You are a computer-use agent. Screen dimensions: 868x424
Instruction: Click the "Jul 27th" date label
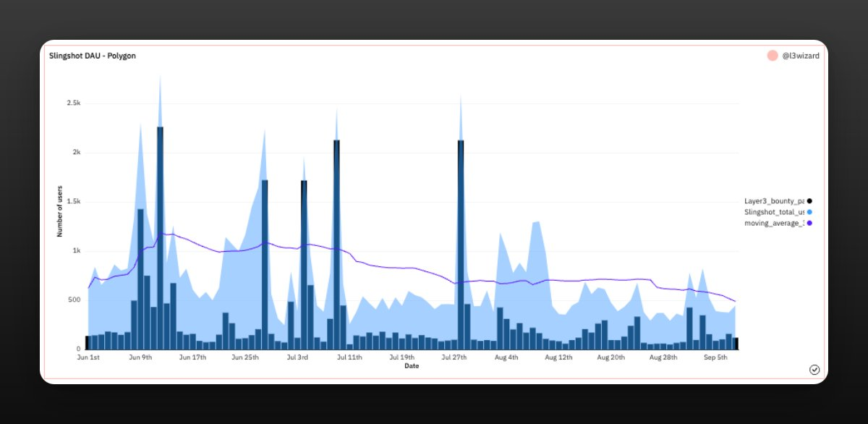tap(454, 357)
